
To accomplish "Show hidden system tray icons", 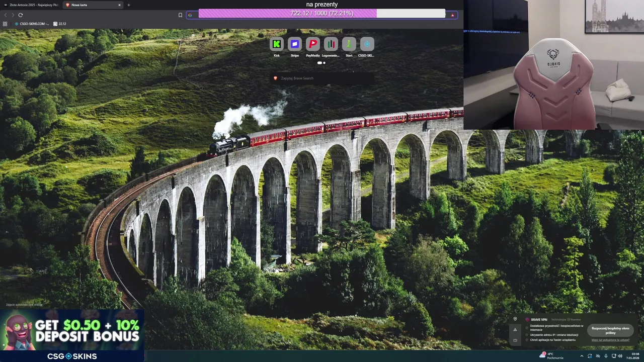I will coord(582,356).
